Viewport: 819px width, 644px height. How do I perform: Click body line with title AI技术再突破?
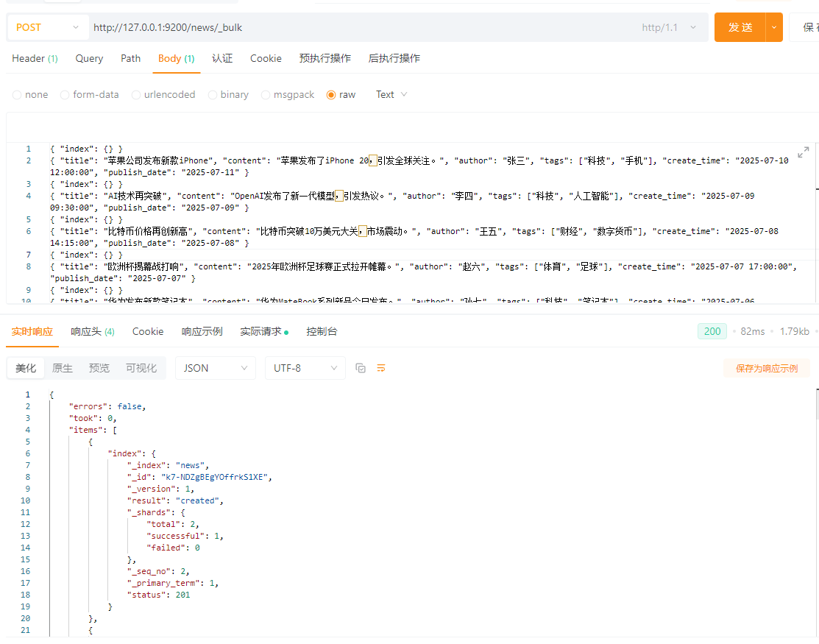[x=403, y=202]
